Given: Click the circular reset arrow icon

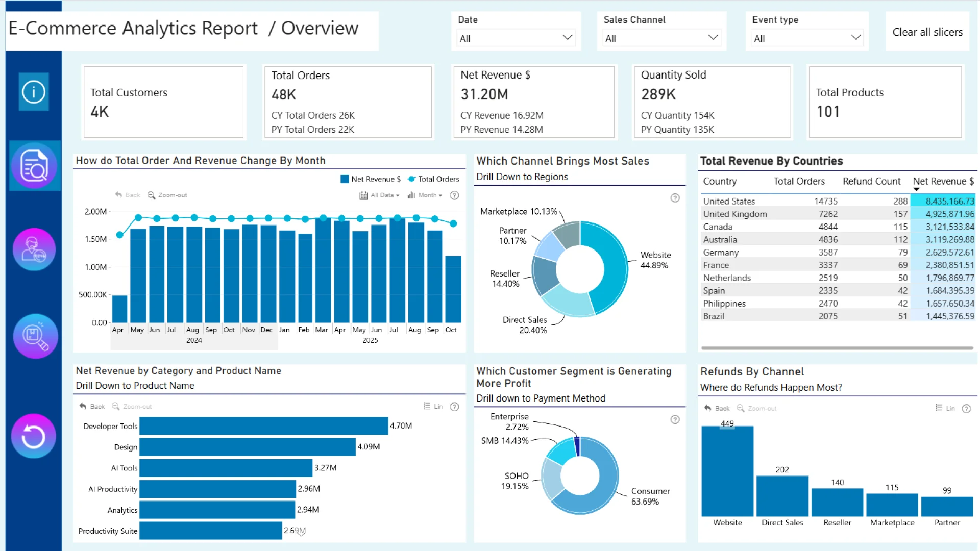Looking at the screenshot, I should (34, 436).
